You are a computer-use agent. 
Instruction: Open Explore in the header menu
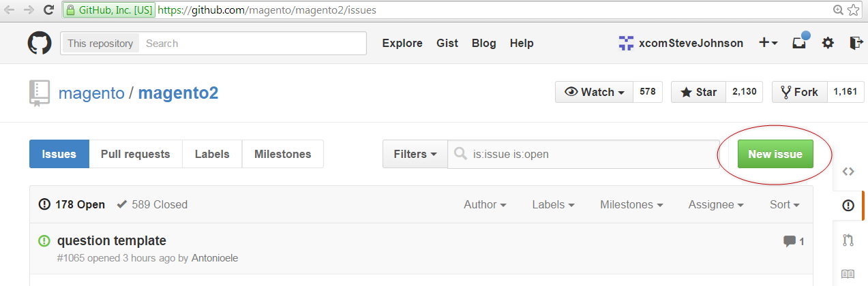point(402,43)
